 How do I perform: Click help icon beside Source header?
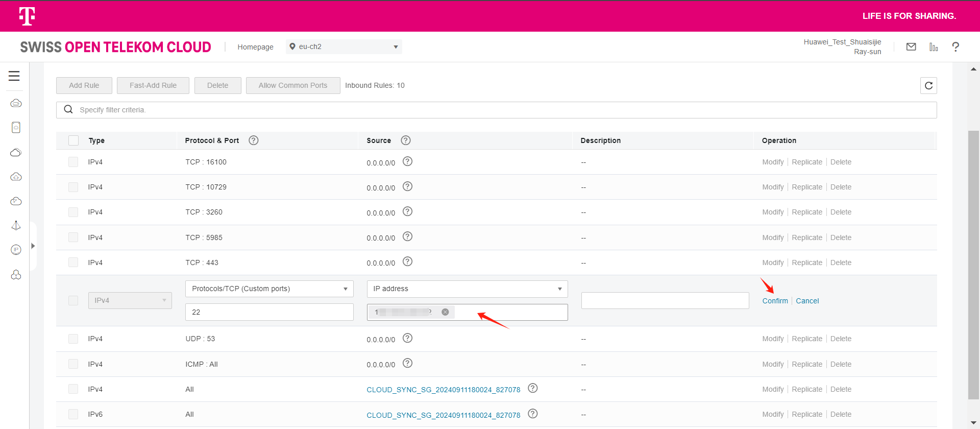(x=406, y=140)
